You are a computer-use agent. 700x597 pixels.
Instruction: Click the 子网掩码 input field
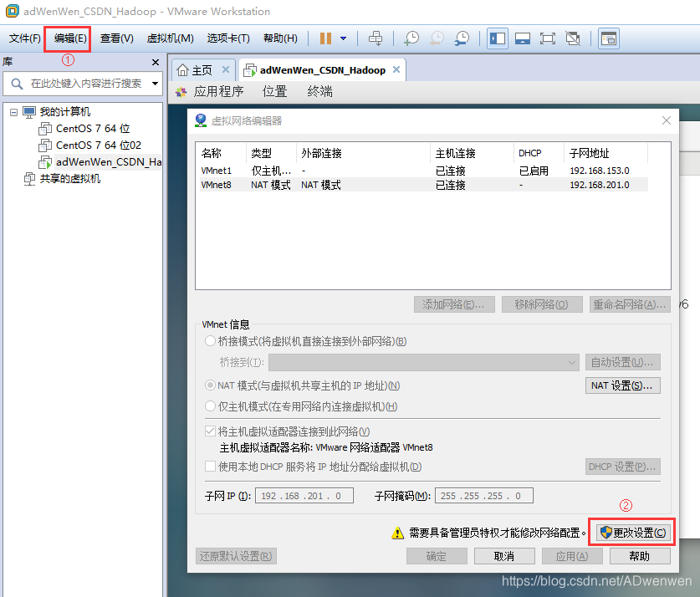click(484, 496)
